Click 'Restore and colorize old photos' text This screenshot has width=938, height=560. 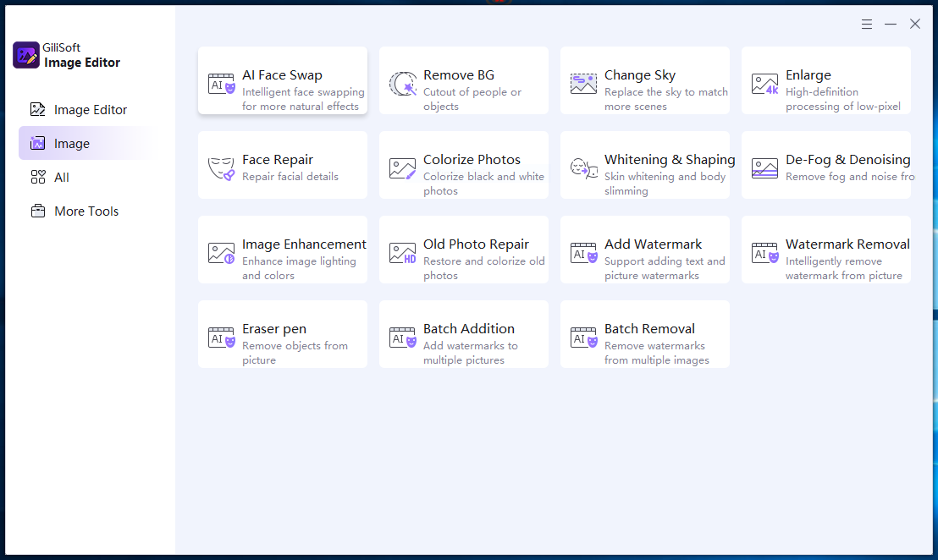point(484,268)
